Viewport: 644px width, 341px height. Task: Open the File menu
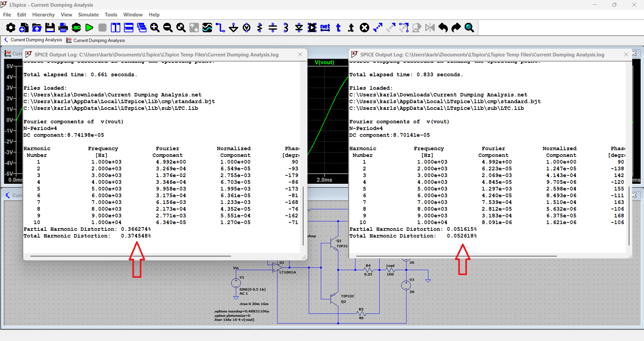click(x=7, y=15)
